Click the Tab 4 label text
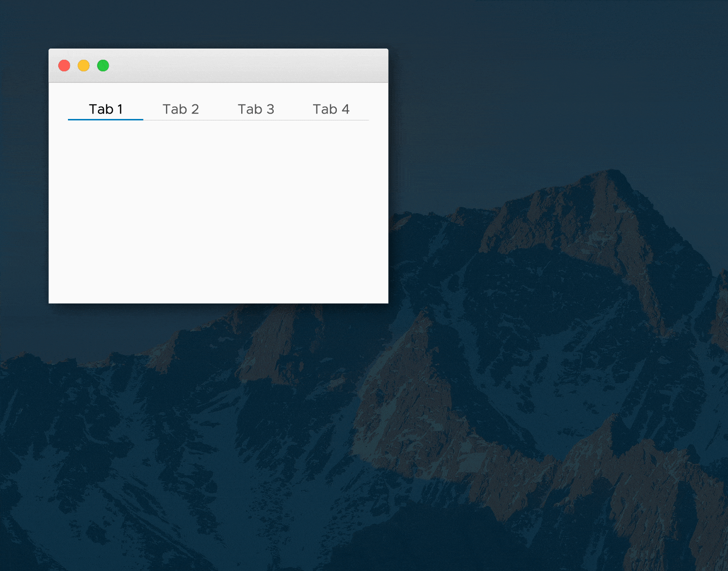The image size is (728, 571). (x=331, y=109)
